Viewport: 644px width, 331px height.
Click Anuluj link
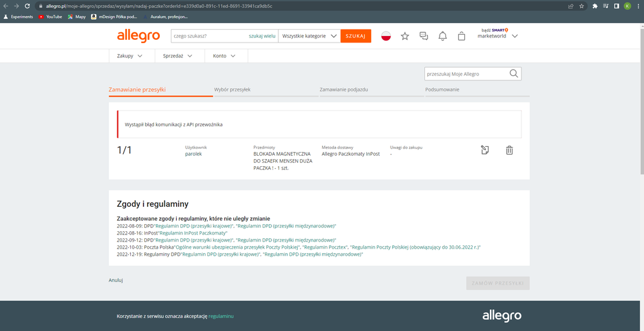[x=116, y=281]
